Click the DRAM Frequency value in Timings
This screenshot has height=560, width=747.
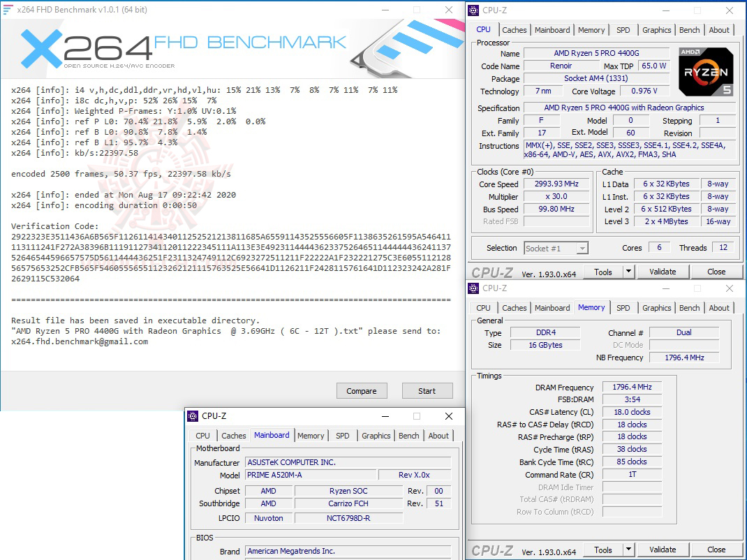[x=631, y=387]
